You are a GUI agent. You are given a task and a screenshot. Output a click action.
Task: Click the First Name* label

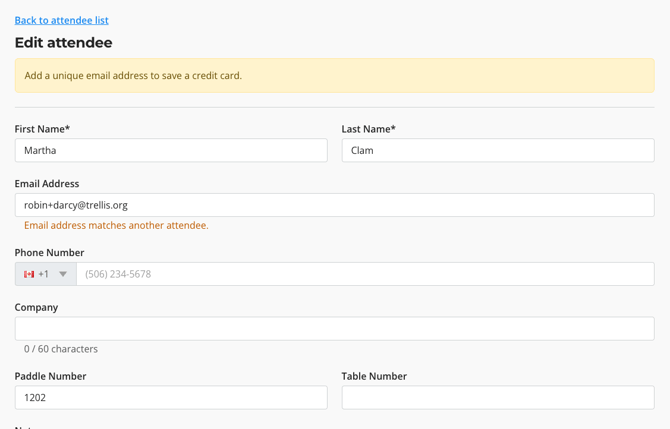pos(42,129)
